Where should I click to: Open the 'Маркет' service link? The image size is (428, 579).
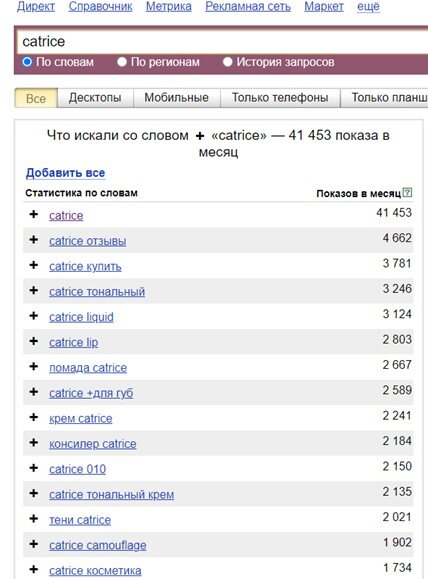point(324,6)
